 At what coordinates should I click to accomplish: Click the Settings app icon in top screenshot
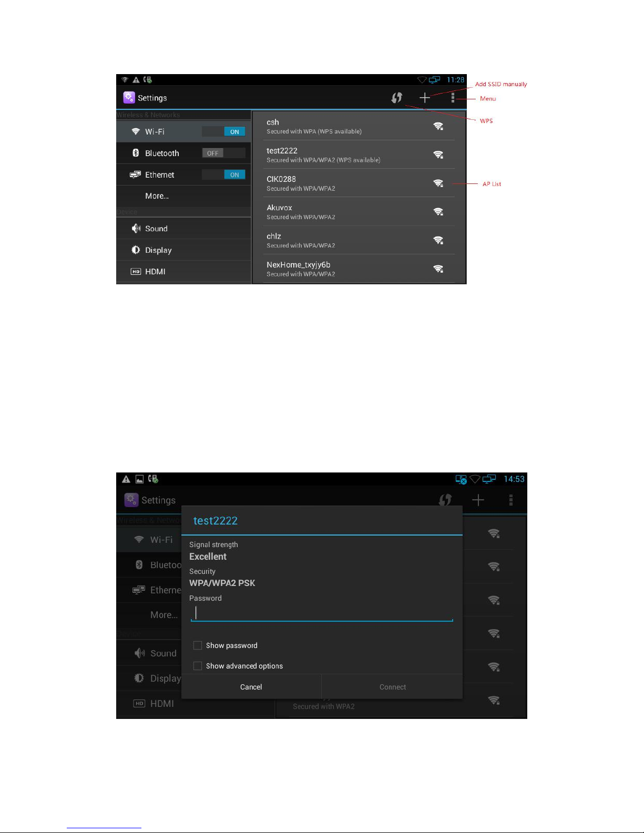coord(129,98)
